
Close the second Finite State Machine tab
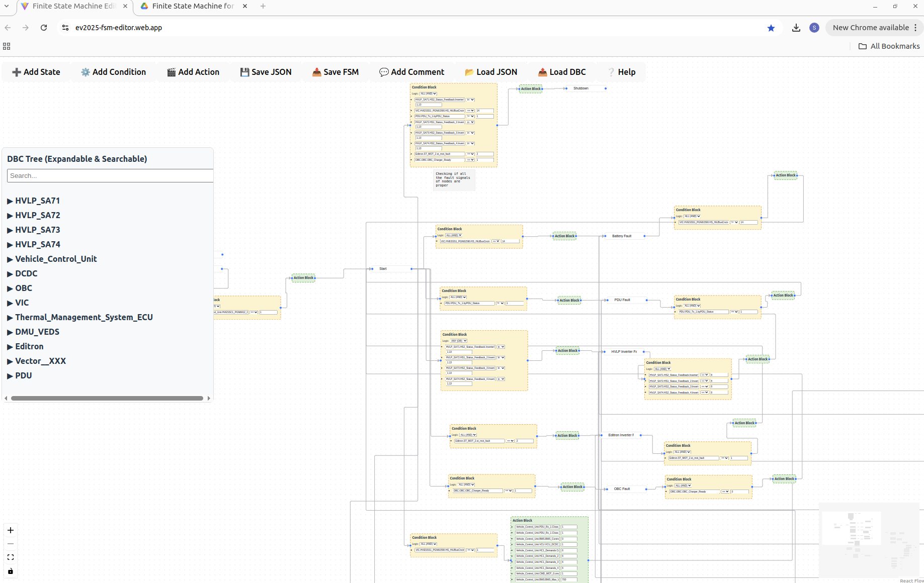(245, 6)
